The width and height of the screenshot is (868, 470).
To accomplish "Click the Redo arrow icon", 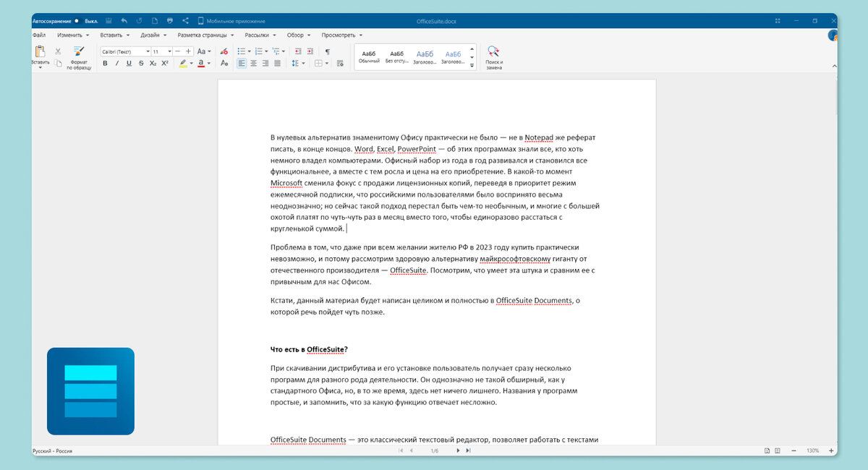I will (x=139, y=21).
